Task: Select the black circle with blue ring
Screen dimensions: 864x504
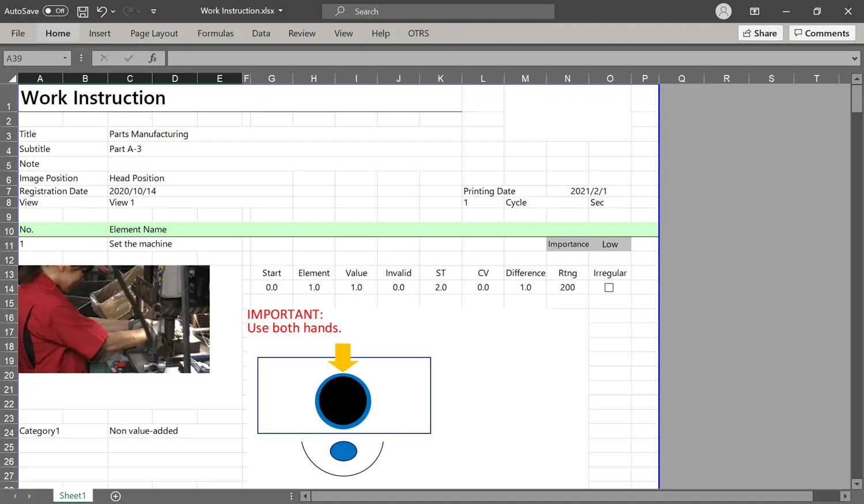Action: tap(343, 401)
